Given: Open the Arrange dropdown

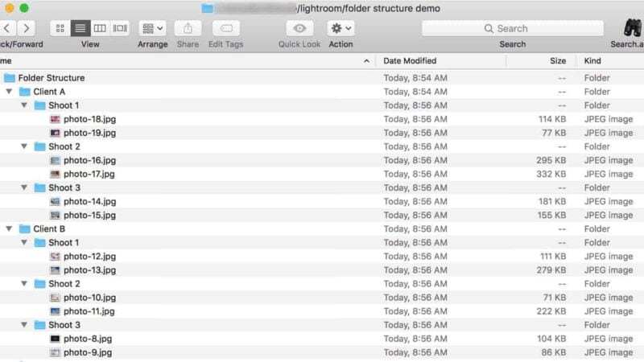Looking at the screenshot, I should pos(152,28).
